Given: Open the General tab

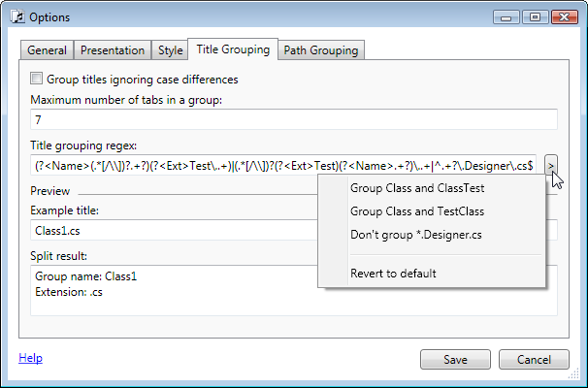Looking at the screenshot, I should coord(47,50).
